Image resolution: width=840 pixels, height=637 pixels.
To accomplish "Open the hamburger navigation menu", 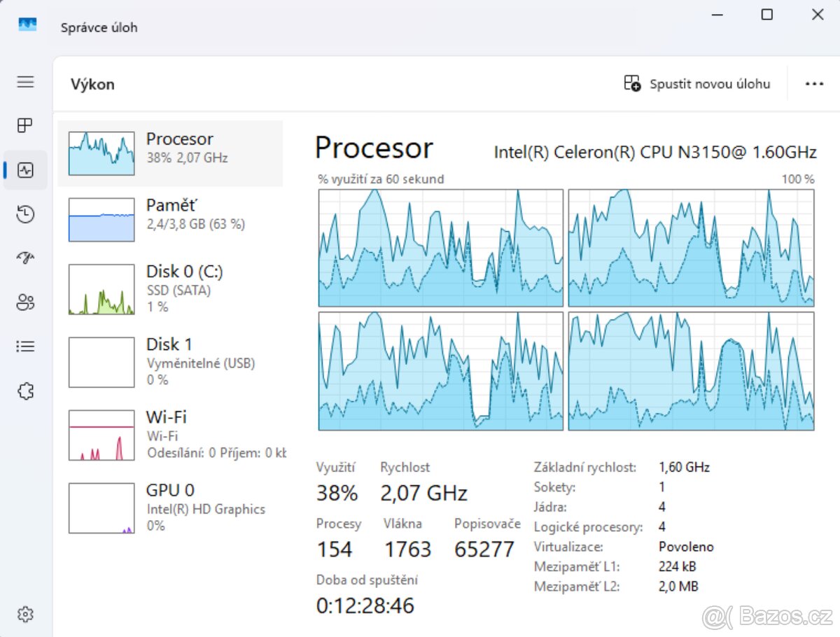I will point(25,82).
